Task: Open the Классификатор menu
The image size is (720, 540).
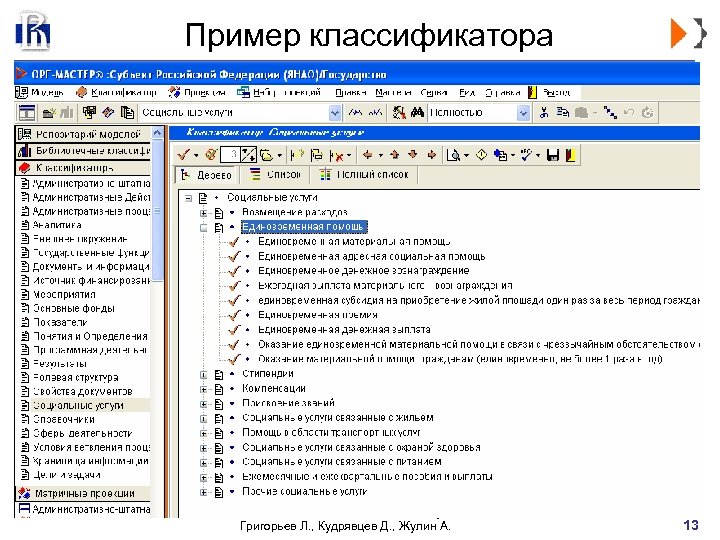Action: point(117,92)
